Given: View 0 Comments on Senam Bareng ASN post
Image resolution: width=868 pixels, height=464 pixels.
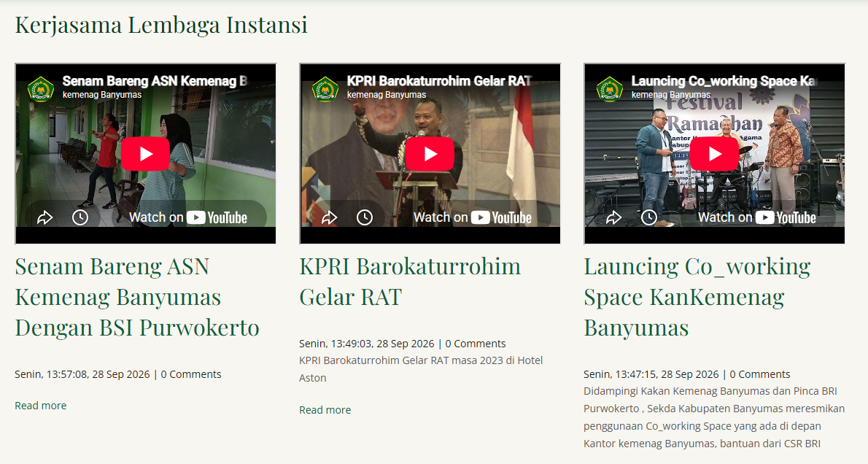Looking at the screenshot, I should tap(191, 374).
